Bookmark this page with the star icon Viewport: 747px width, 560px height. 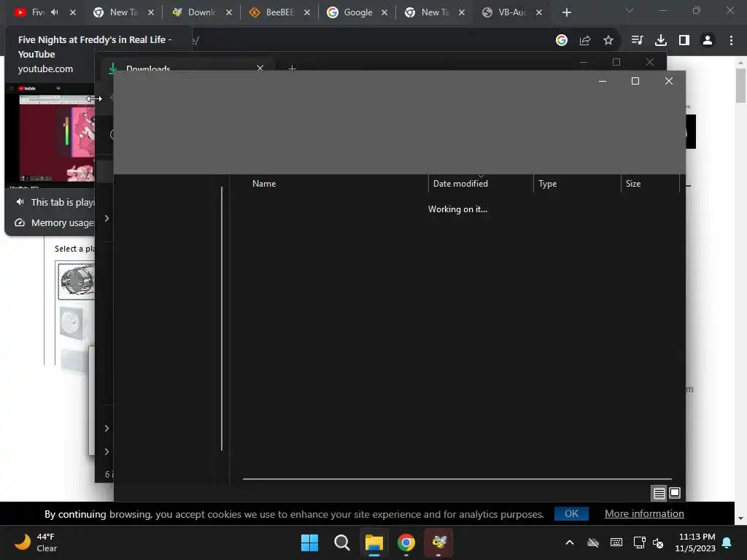pyautogui.click(x=608, y=41)
